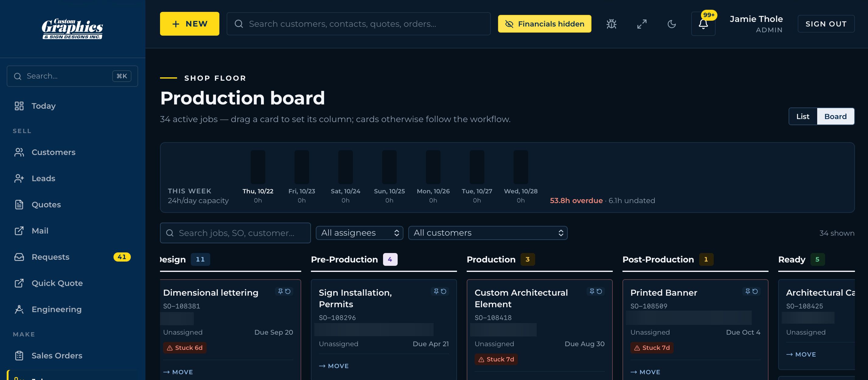
Task: Click the Quotes document icon
Action: (x=19, y=205)
